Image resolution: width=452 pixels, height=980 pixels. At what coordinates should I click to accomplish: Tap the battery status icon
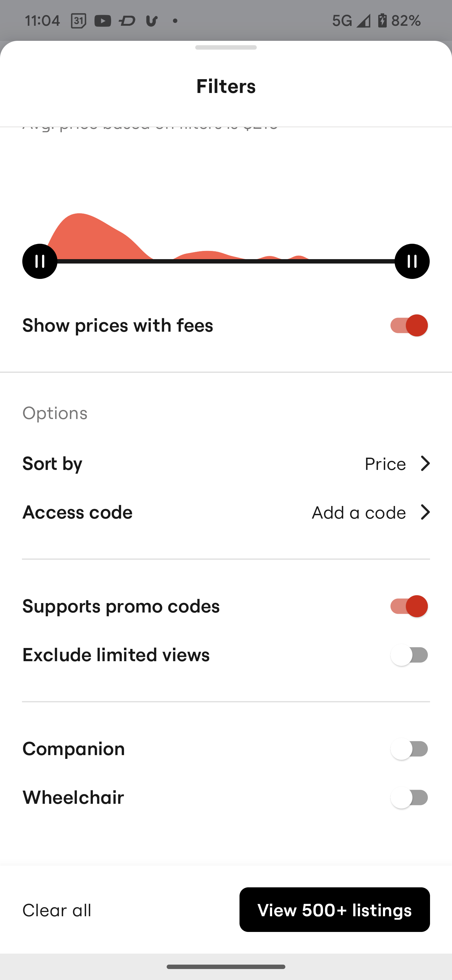pos(382,20)
